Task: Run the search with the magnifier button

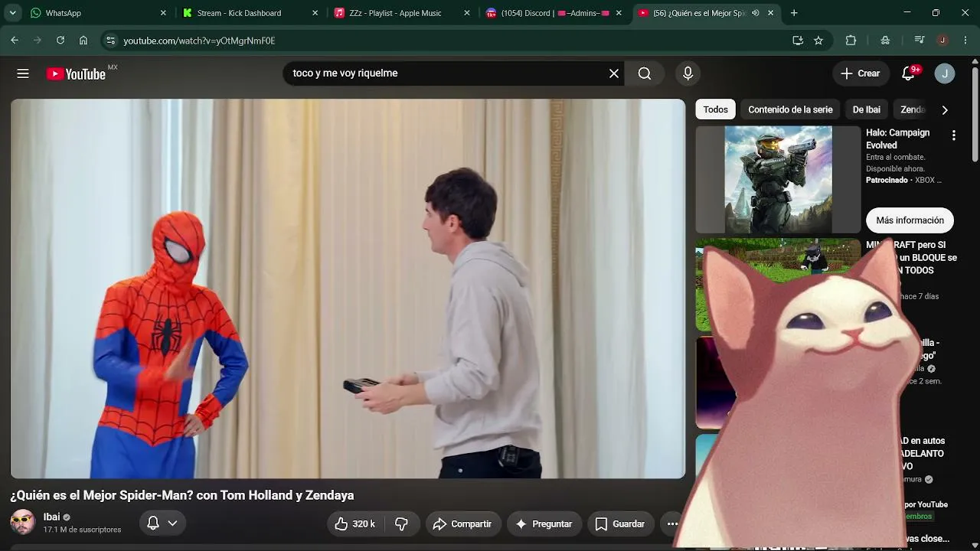Action: coord(645,73)
